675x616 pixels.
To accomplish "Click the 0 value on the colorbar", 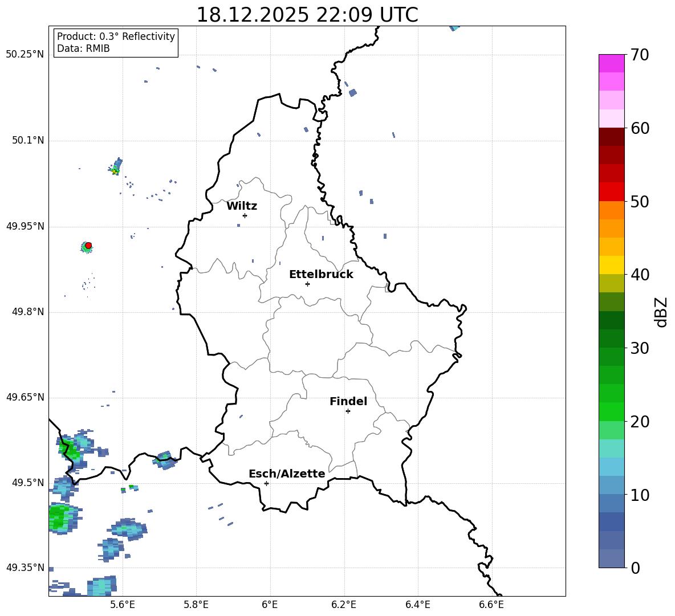I will [x=635, y=568].
